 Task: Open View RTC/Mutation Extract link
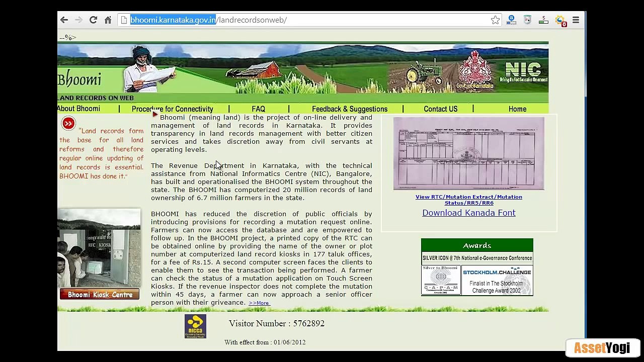469,200
